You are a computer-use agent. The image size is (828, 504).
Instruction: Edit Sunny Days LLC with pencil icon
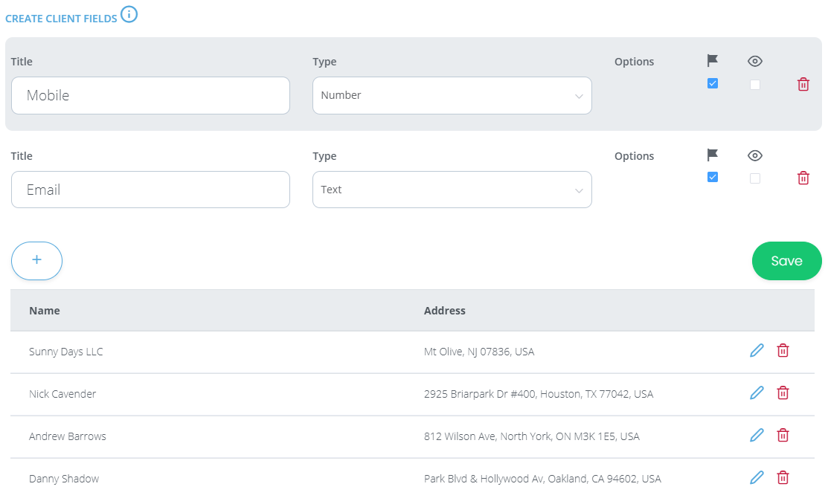pyautogui.click(x=757, y=350)
